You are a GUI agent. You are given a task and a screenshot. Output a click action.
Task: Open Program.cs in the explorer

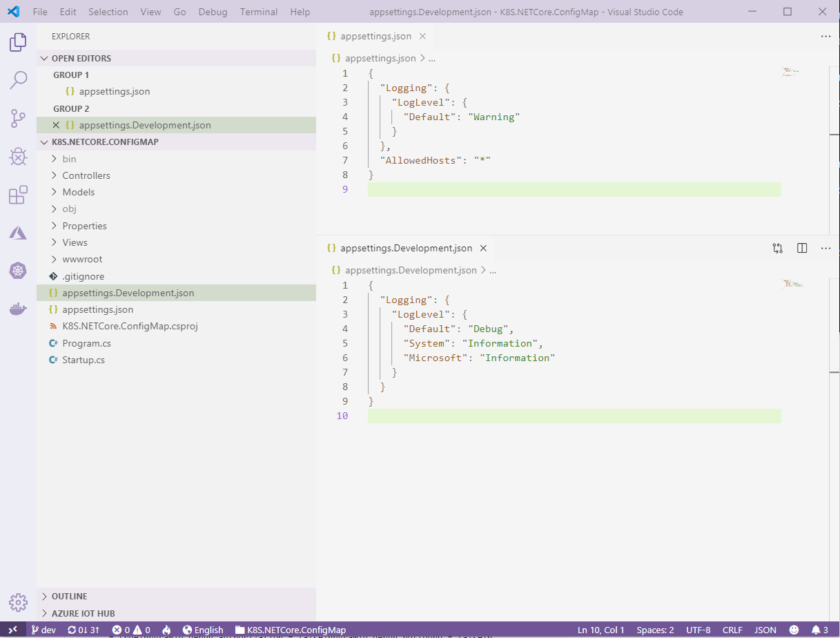click(176, 343)
